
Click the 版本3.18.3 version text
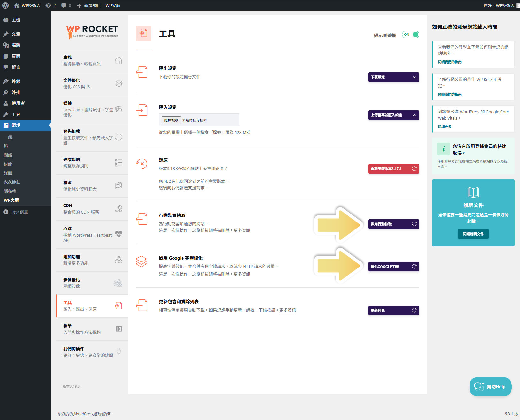click(71, 386)
